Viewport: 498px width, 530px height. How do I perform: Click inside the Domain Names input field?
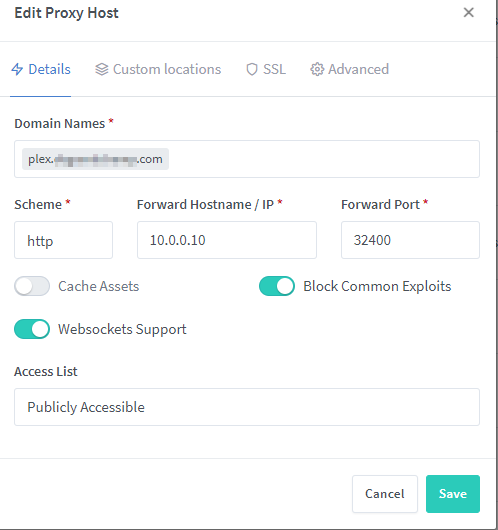tap(247, 159)
